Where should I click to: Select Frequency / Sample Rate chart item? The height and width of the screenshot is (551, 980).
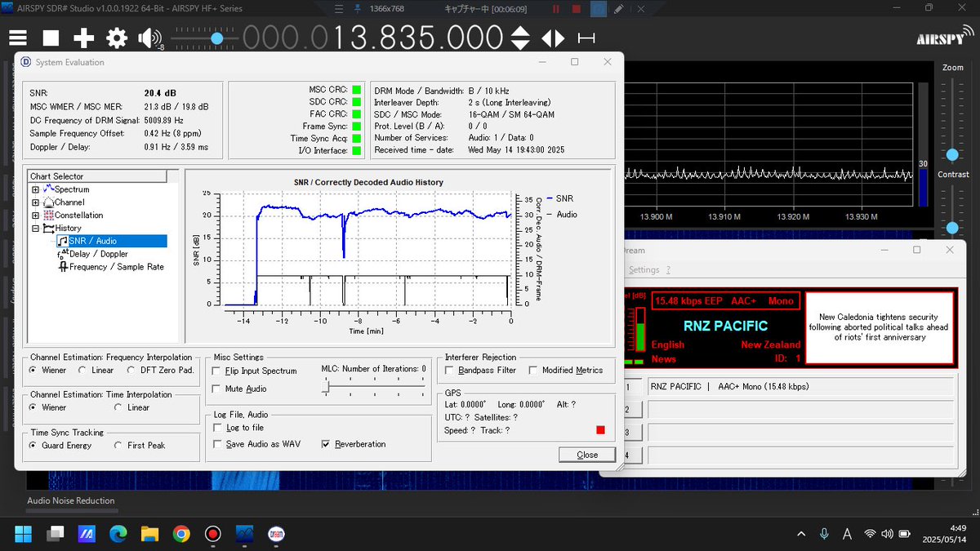tap(117, 267)
